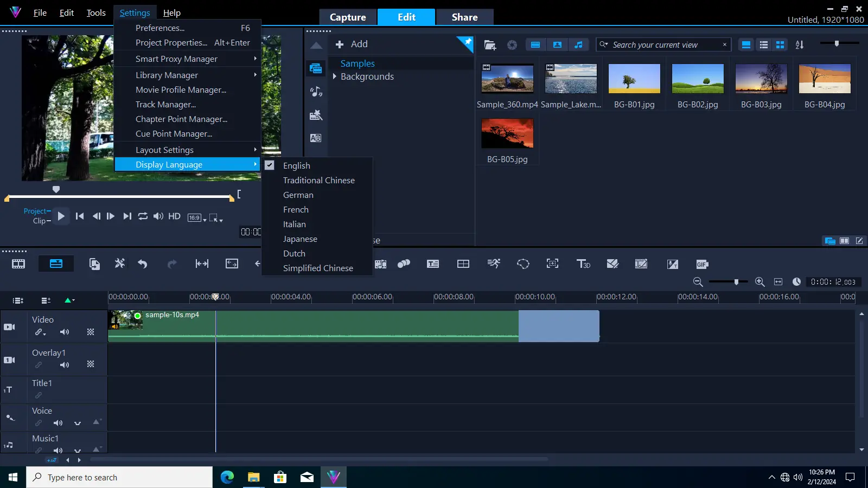
Task: Select Japanese from Display Language list
Action: pyautogui.click(x=300, y=239)
